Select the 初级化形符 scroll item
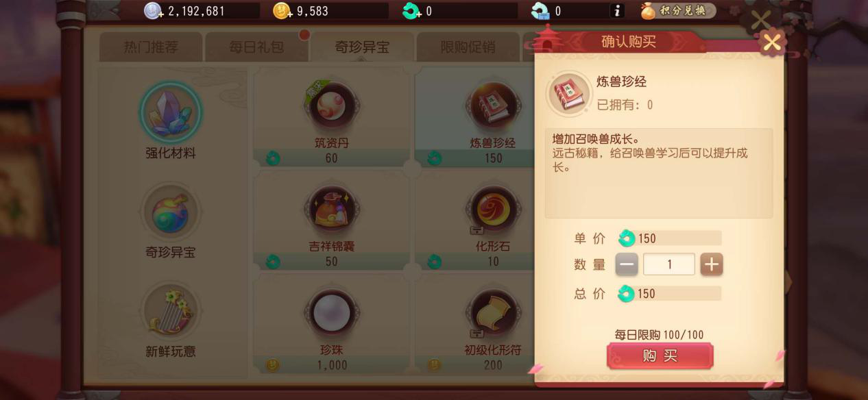 click(493, 314)
